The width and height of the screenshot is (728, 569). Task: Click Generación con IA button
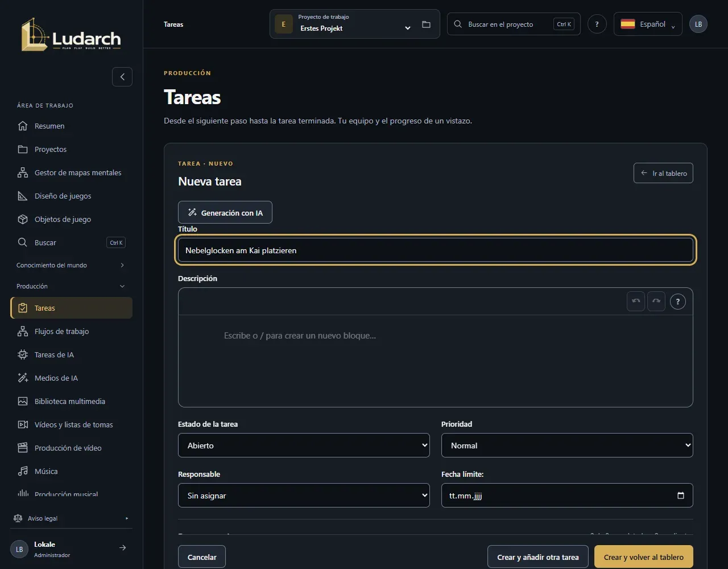click(225, 212)
